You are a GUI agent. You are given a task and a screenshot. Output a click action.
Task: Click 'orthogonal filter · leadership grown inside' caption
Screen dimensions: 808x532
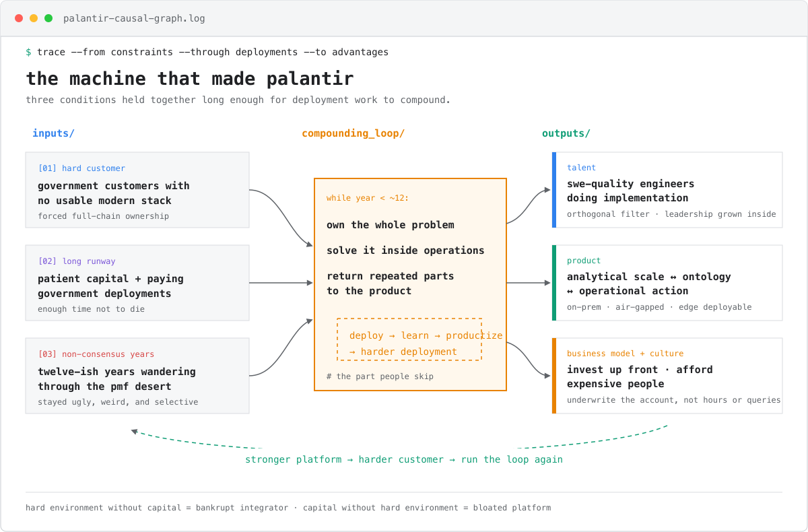671,214
